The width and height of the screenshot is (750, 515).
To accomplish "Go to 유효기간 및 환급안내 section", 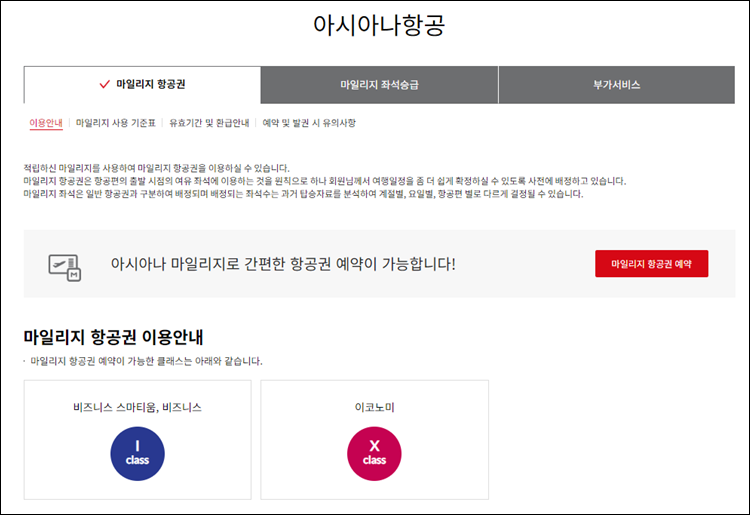I will (209, 123).
